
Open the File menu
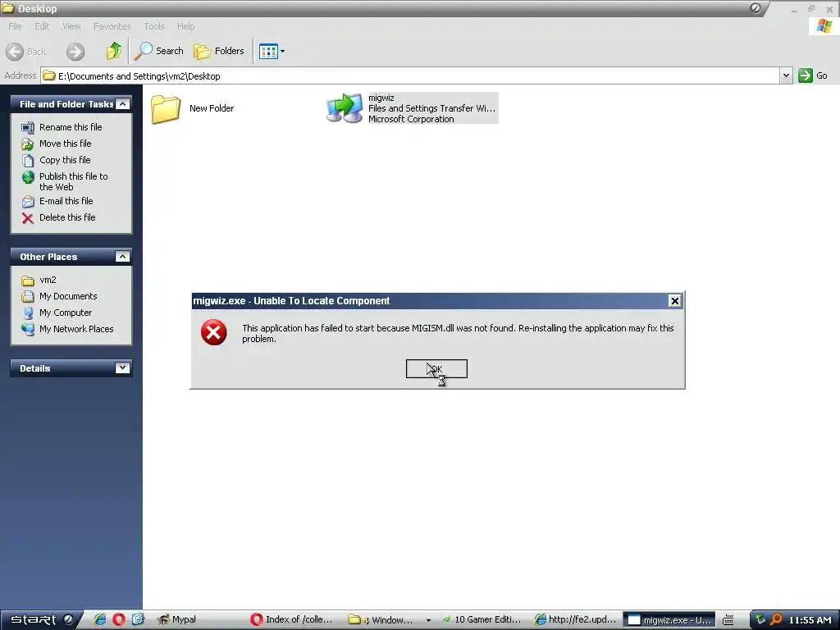(15, 26)
